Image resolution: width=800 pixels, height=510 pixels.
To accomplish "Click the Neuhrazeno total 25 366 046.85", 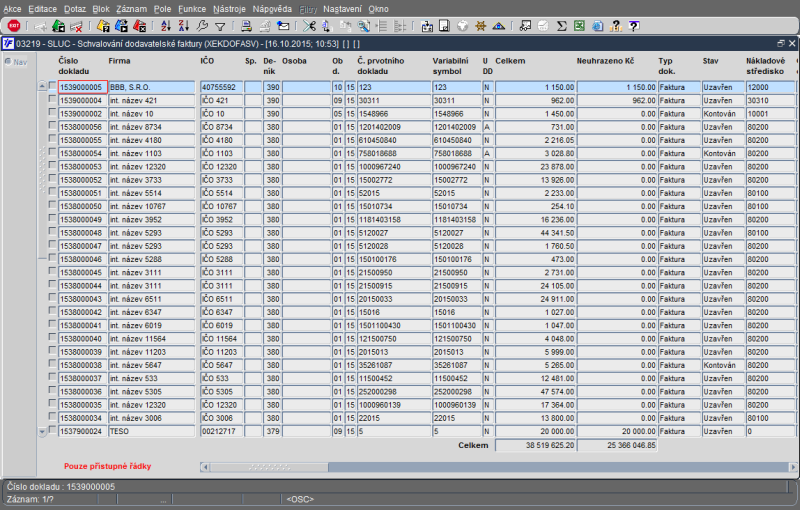I will coord(617,445).
